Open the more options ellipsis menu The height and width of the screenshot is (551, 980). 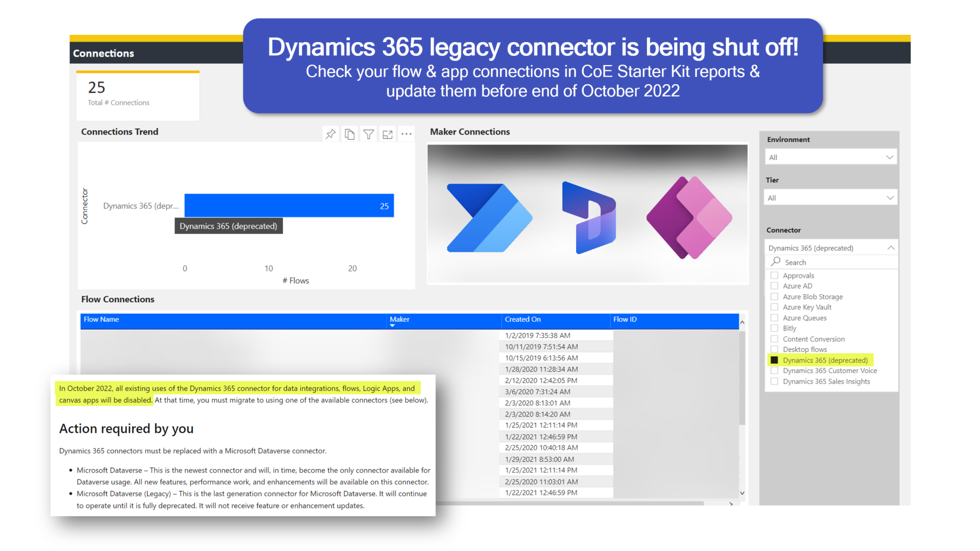(406, 134)
